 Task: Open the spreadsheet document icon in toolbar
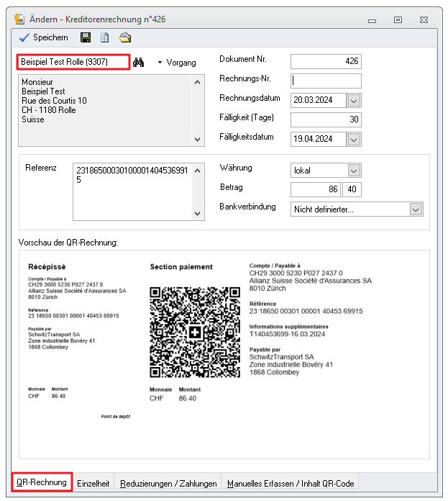coord(105,37)
